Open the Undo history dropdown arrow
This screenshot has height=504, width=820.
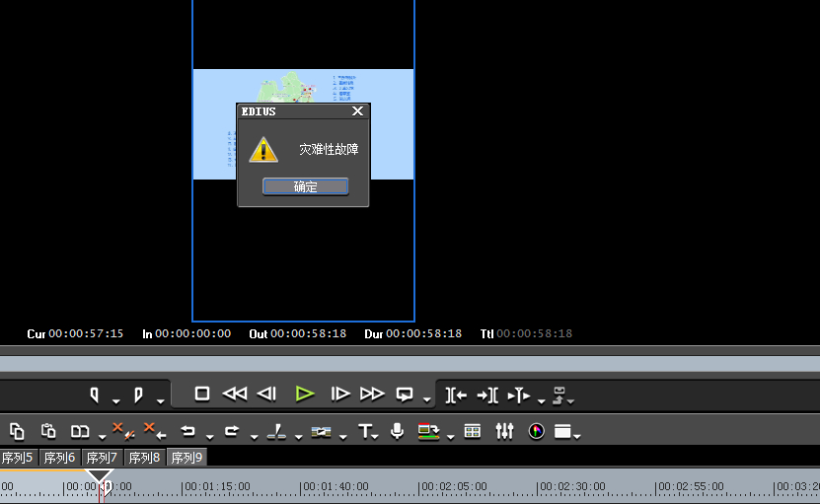point(209,437)
